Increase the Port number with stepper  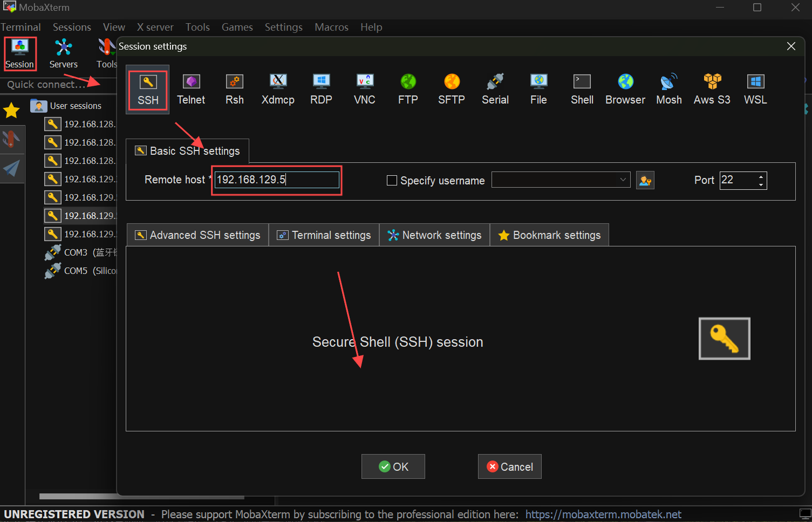pos(761,176)
